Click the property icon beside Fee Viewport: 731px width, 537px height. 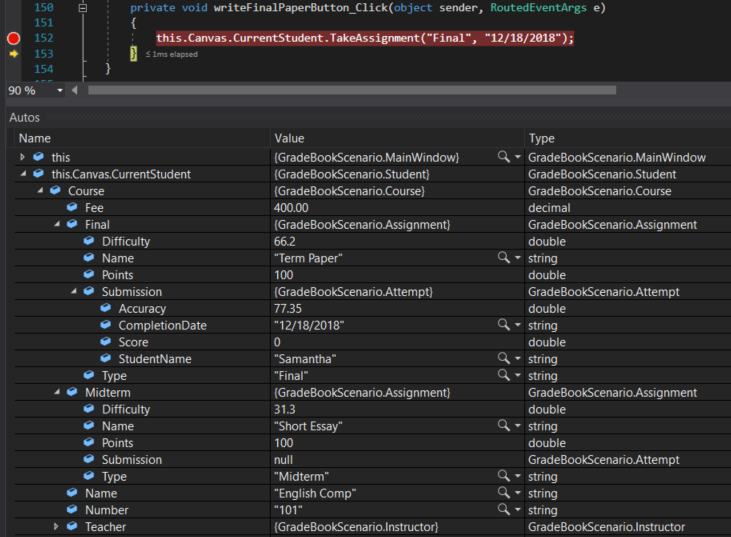click(x=72, y=207)
